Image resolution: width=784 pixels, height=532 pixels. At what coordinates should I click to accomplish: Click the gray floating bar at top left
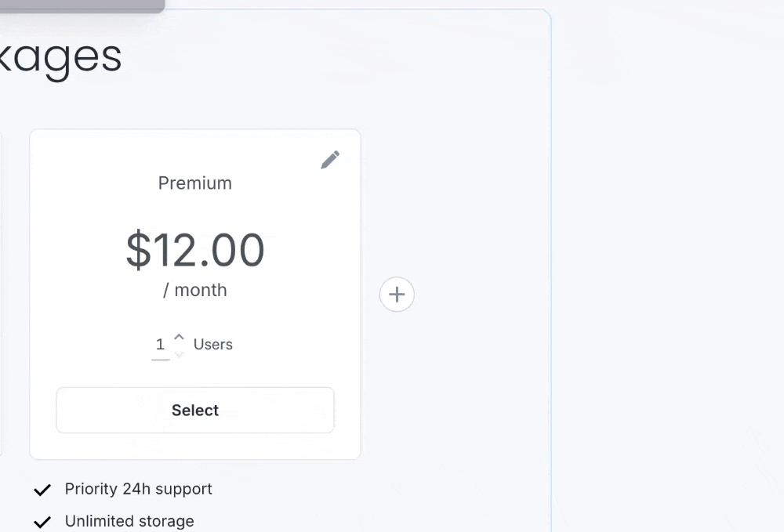(x=78, y=5)
